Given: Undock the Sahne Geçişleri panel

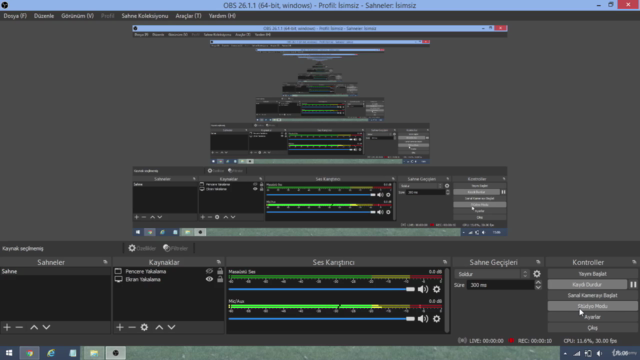Looking at the screenshot, I should pos(538,262).
